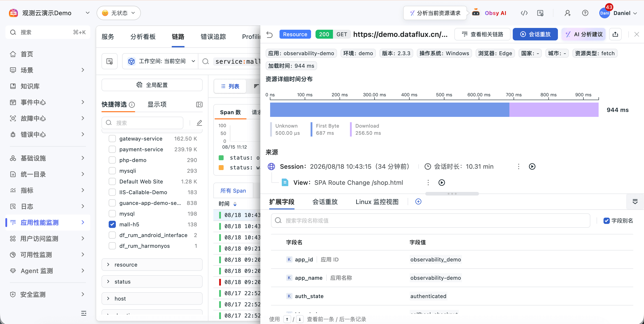
Task: Collapse the sidebar menu icon at bottom
Action: [x=84, y=313]
